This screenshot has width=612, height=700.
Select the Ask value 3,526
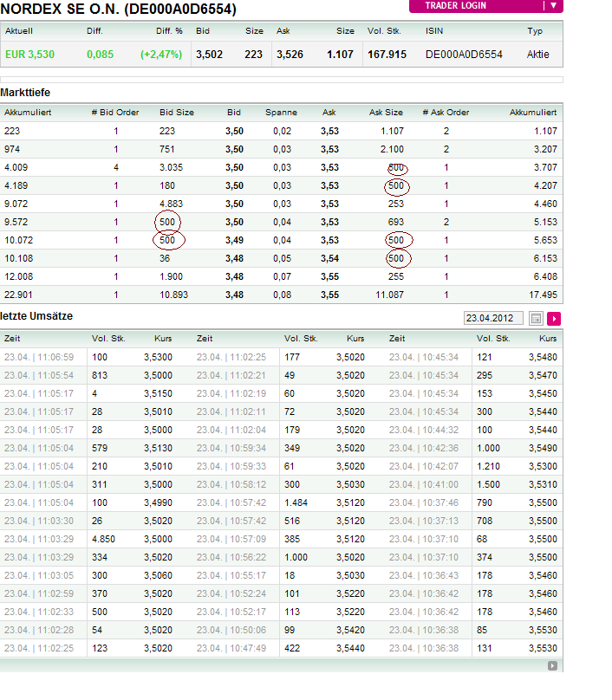[290, 55]
